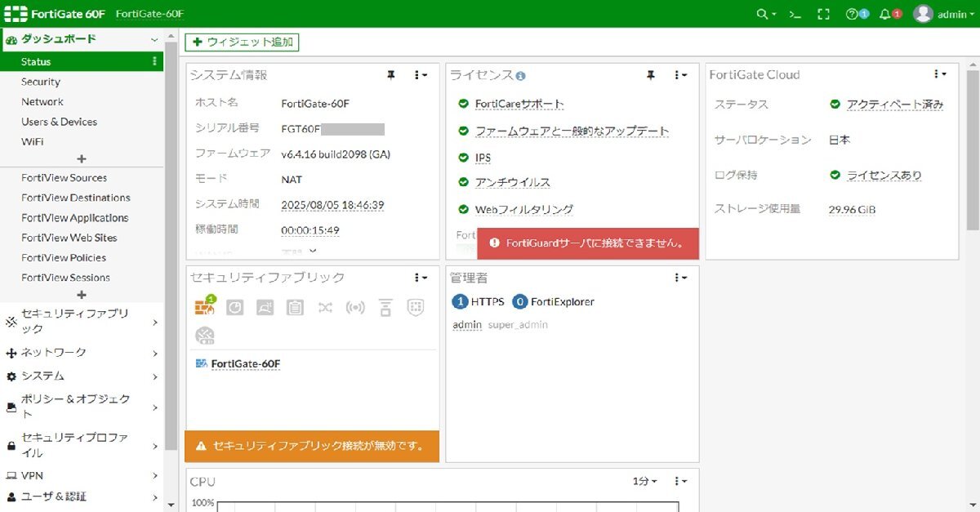Pin the システム情報 widget
The width and height of the screenshot is (980, 512).
point(391,75)
